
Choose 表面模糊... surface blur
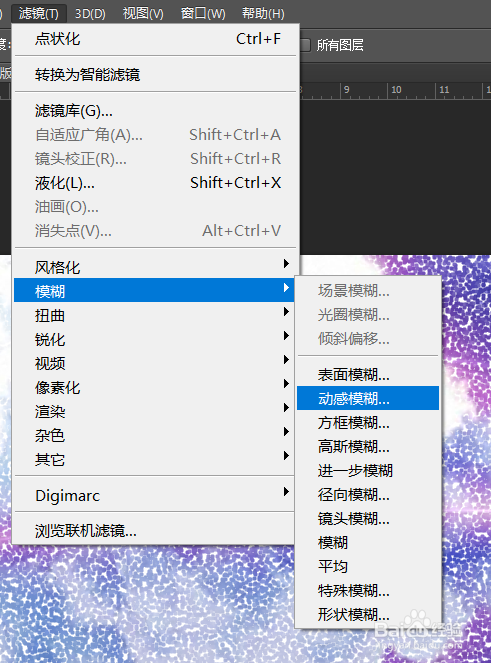tap(368, 375)
